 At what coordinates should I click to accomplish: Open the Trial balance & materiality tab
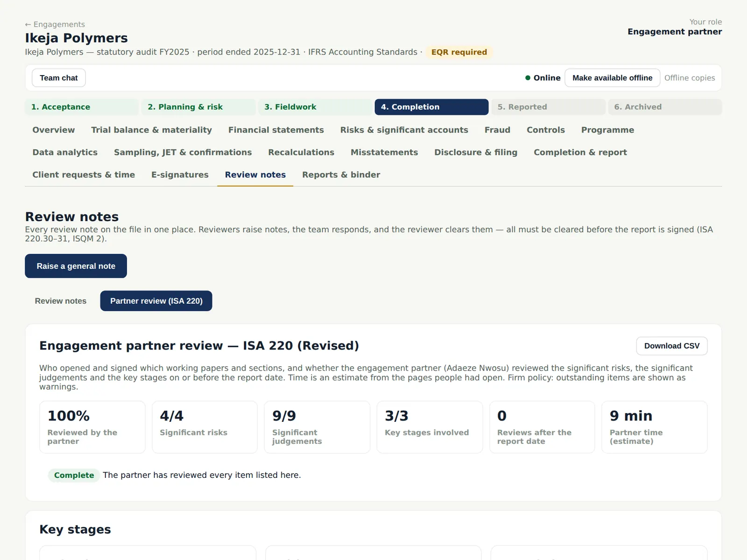point(152,130)
